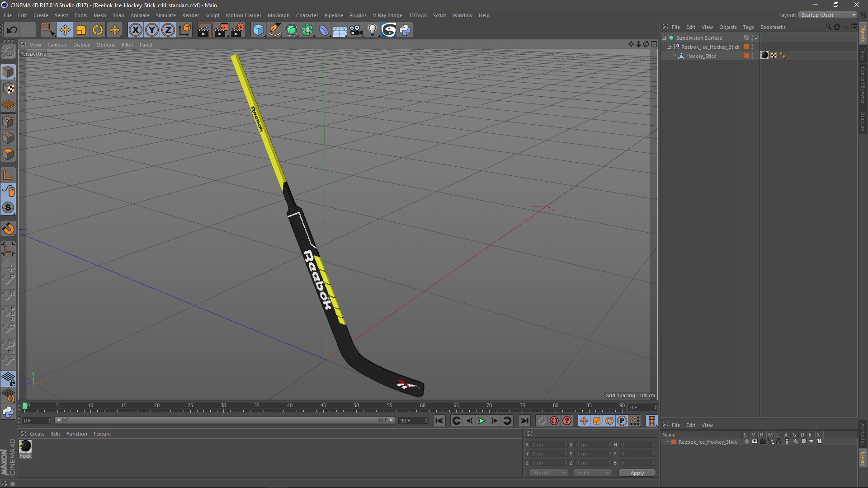Toggle Hockey_Stick editor visibility dot
This screenshot has height=488, width=868.
point(753,54)
